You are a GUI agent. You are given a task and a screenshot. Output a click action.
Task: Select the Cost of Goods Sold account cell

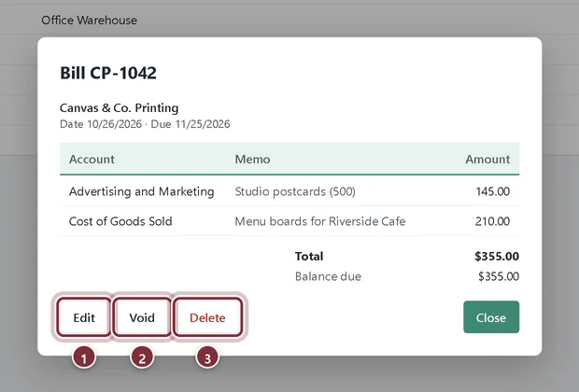[120, 221]
